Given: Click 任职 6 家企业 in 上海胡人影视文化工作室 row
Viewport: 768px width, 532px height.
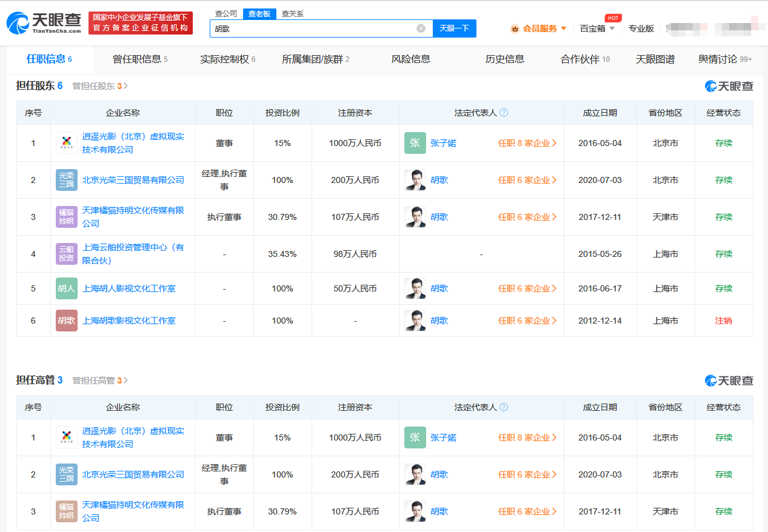Looking at the screenshot, I should coord(527,288).
